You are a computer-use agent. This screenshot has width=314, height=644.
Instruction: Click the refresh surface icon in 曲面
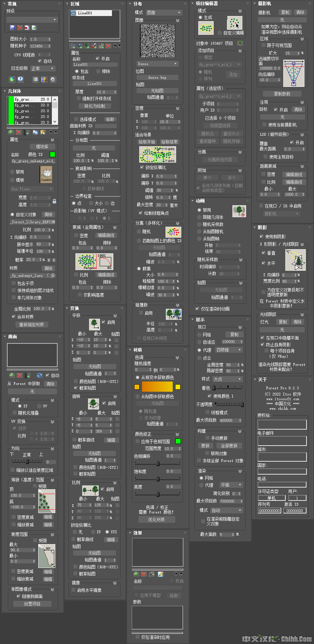[40, 375]
